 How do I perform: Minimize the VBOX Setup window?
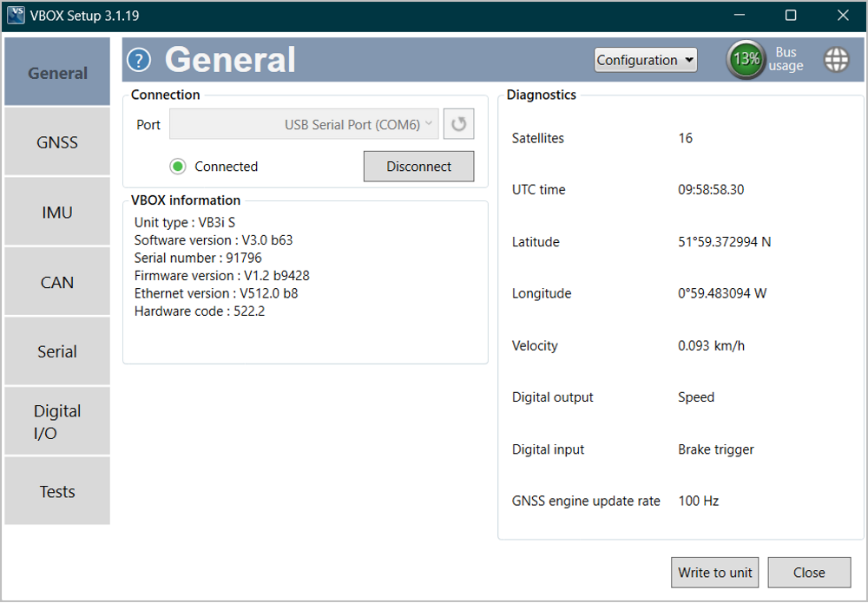coord(739,15)
